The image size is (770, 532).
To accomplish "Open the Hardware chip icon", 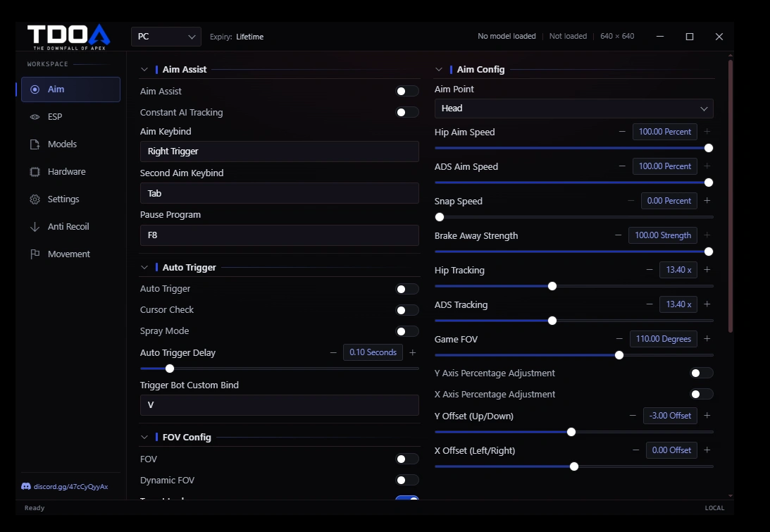I will 35,172.
